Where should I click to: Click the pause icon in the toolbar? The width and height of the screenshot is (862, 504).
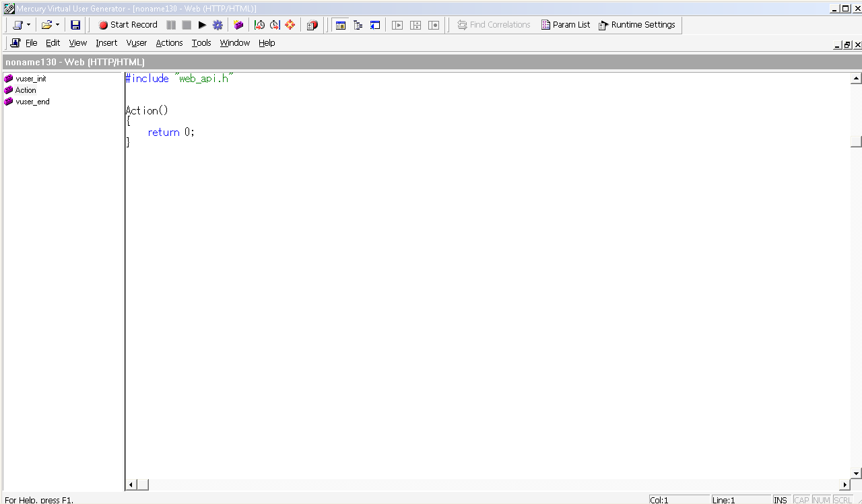point(171,25)
